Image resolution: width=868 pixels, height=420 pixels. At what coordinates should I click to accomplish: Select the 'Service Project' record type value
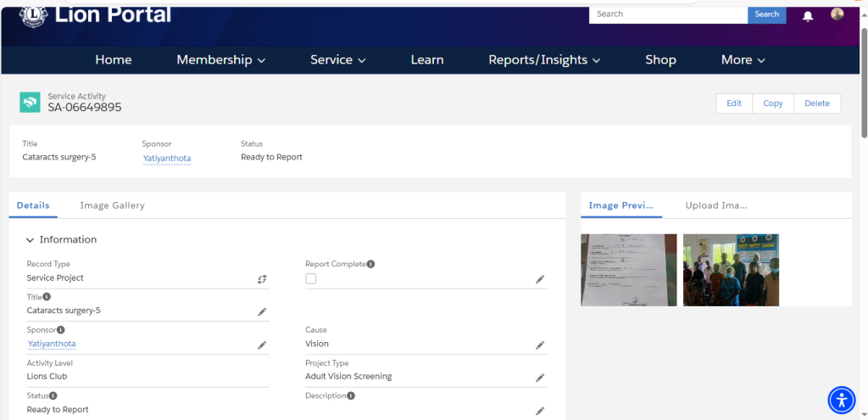coord(55,278)
